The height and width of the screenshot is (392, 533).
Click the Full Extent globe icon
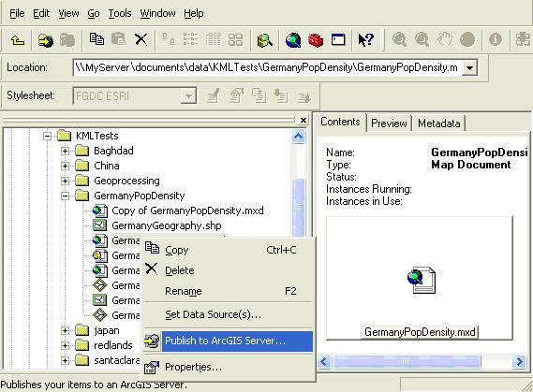[x=467, y=39]
